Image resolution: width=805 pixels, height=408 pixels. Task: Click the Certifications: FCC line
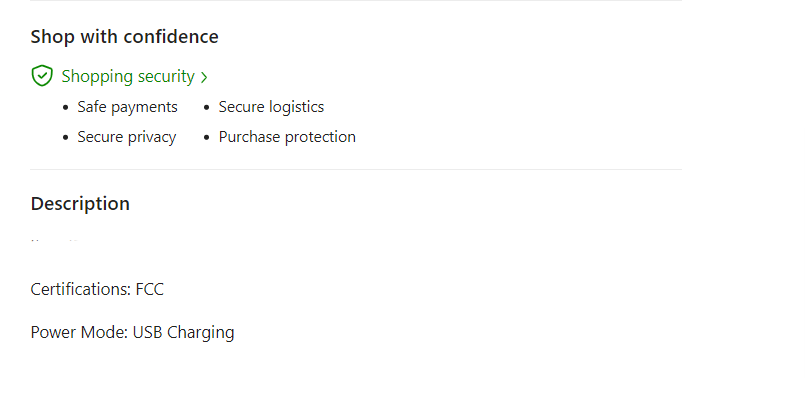pyautogui.click(x=97, y=290)
